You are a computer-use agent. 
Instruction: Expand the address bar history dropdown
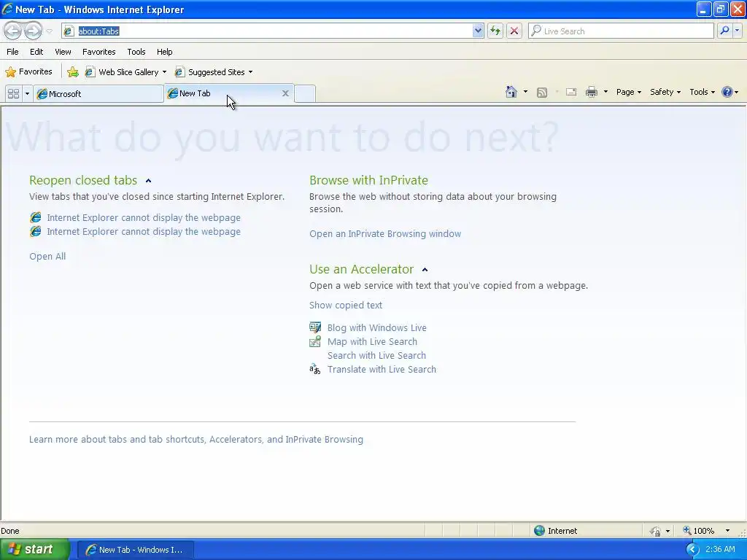coord(478,31)
